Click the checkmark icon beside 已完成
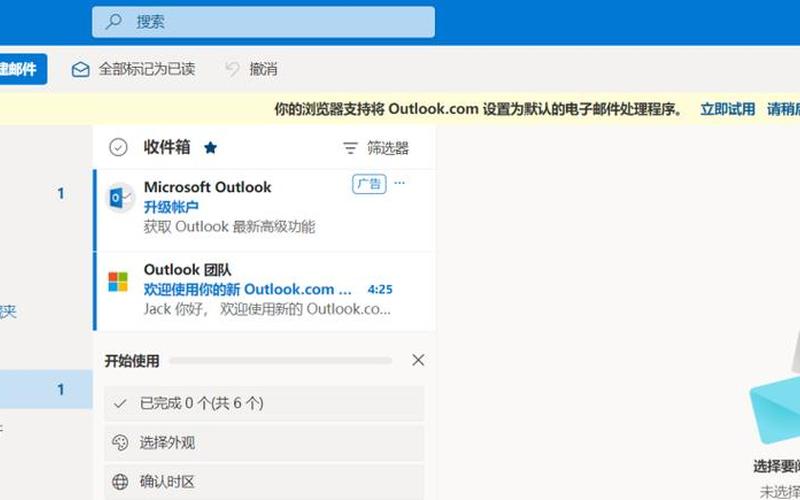The height and width of the screenshot is (500, 800). 120,404
